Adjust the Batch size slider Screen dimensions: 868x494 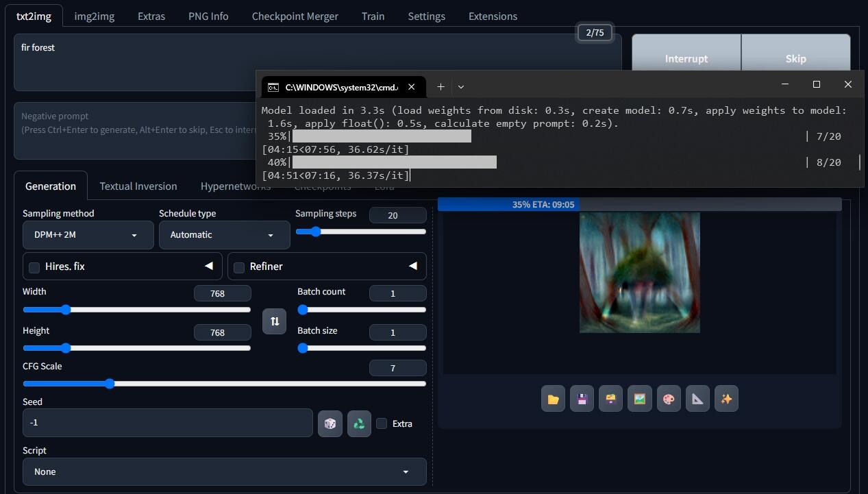coord(362,348)
